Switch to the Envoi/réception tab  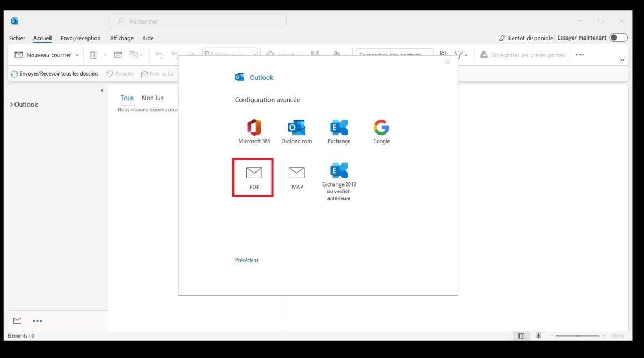[80, 38]
